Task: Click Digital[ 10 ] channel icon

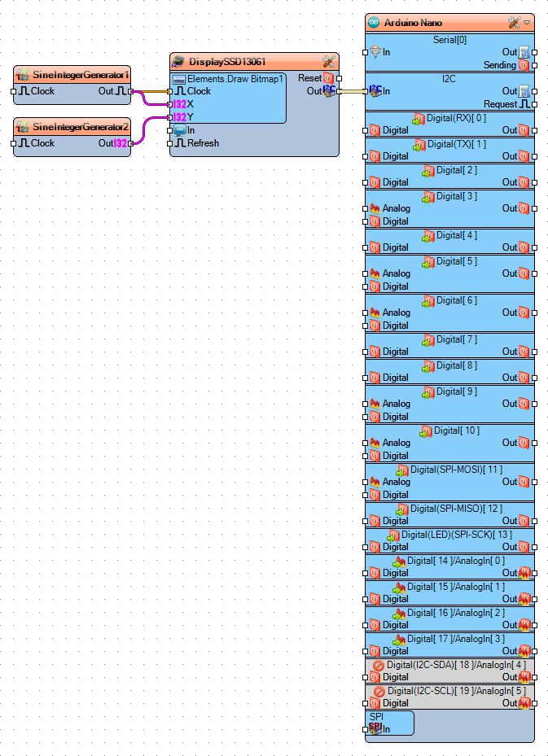Action: coord(426,431)
